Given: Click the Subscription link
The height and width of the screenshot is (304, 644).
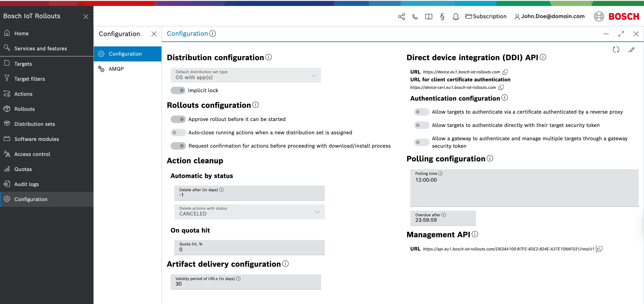Looking at the screenshot, I should [486, 16].
